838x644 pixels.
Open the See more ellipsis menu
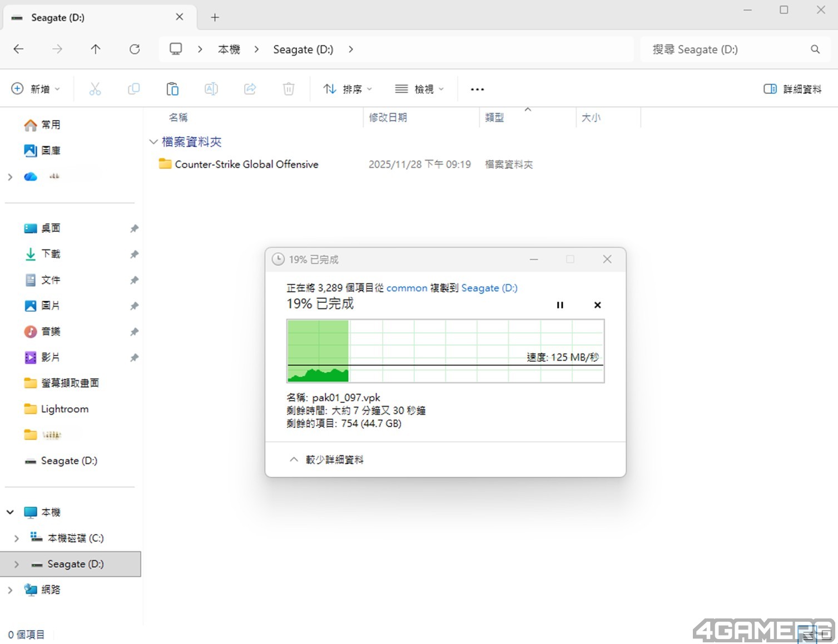[477, 89]
